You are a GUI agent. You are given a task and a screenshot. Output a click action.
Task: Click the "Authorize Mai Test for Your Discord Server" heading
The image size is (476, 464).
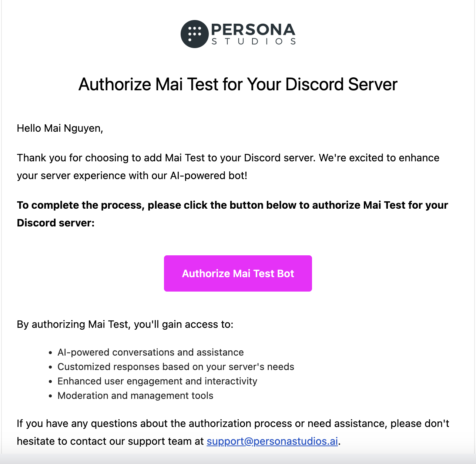[238, 84]
